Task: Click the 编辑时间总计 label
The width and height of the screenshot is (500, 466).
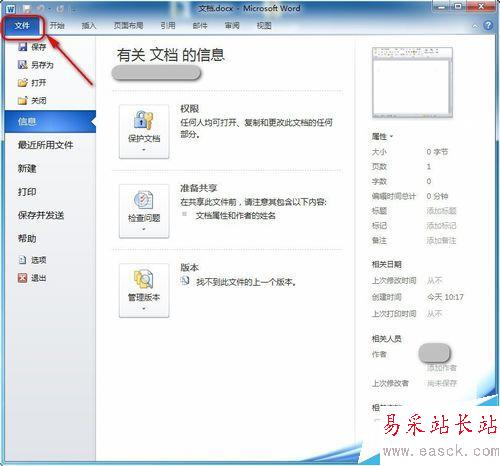Action: (x=394, y=196)
